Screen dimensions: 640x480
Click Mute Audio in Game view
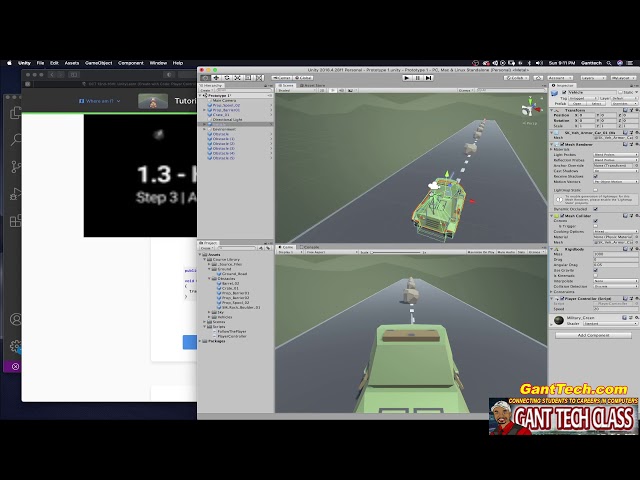(506, 252)
